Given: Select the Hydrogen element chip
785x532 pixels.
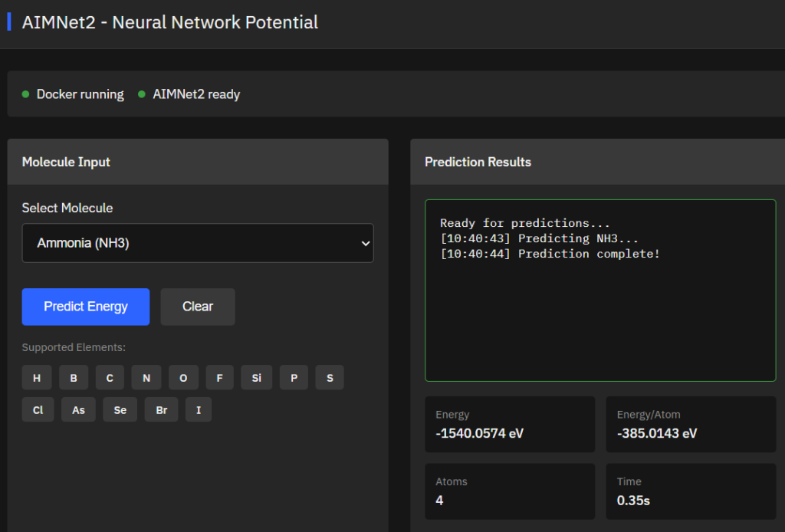Looking at the screenshot, I should [x=37, y=377].
